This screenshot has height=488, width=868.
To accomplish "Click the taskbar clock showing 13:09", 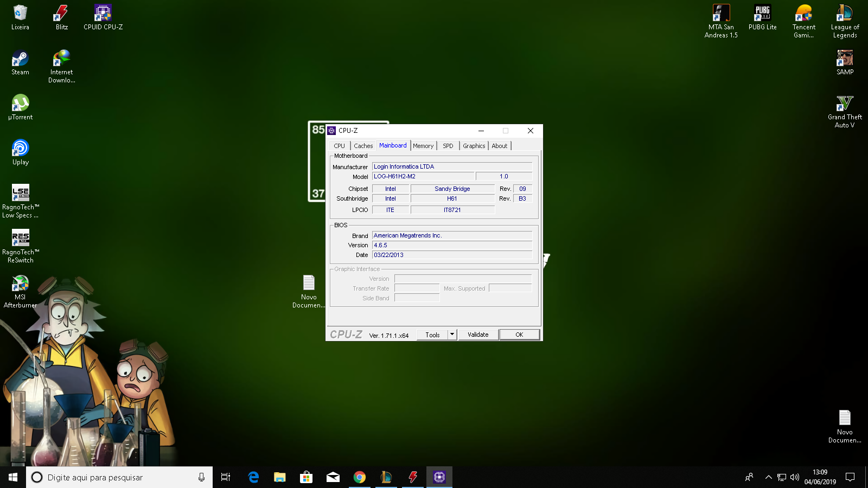I will tap(820, 477).
